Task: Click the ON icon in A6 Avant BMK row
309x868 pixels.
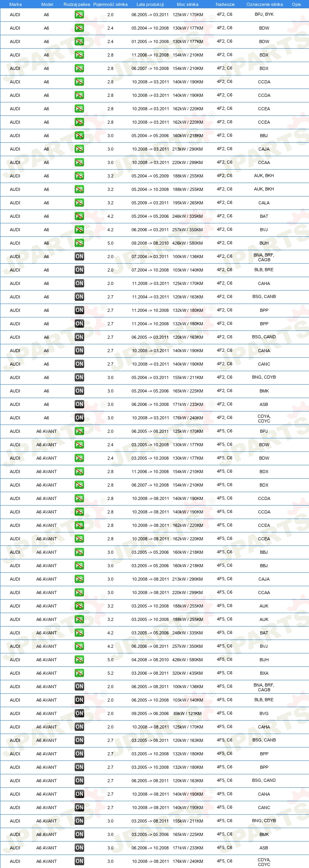Action: pos(79,834)
